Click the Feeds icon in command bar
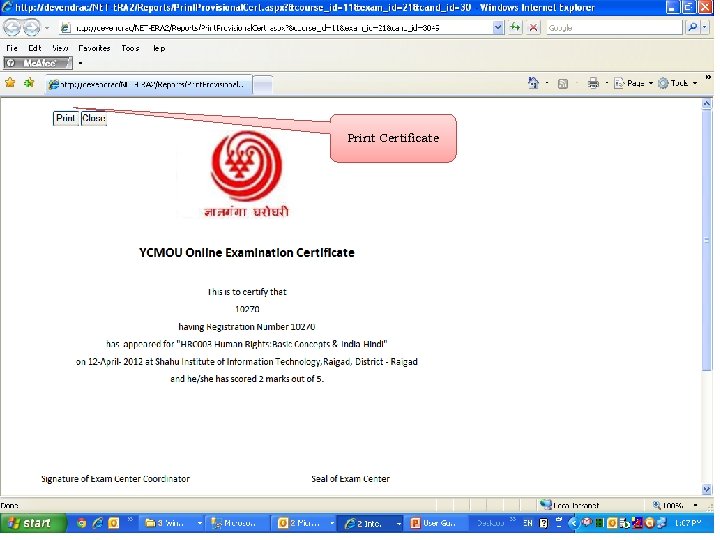The height and width of the screenshot is (540, 720). [562, 84]
